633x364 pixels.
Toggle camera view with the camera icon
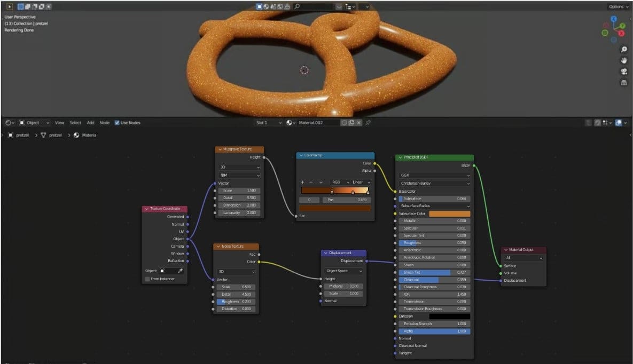click(623, 72)
